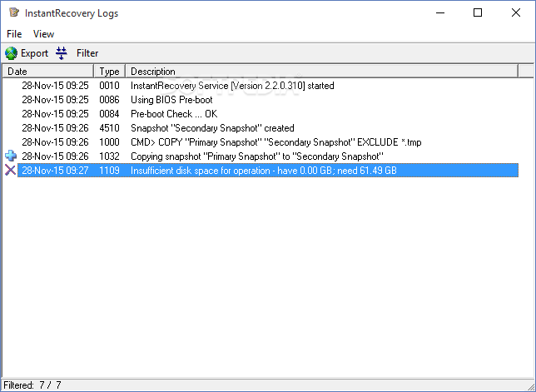Image resolution: width=536 pixels, height=392 pixels.
Task: Click the Export globe icon
Action: click(x=11, y=53)
